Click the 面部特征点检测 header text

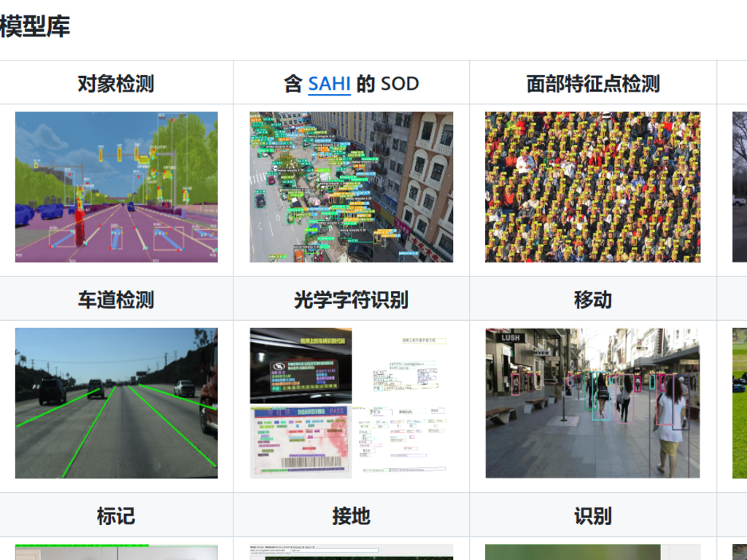coord(592,84)
